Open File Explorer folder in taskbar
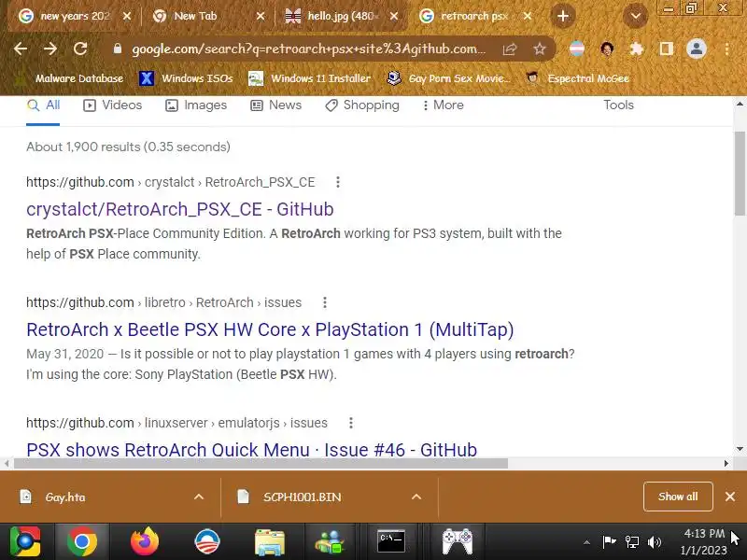Image resolution: width=747 pixels, height=560 pixels. point(270,541)
